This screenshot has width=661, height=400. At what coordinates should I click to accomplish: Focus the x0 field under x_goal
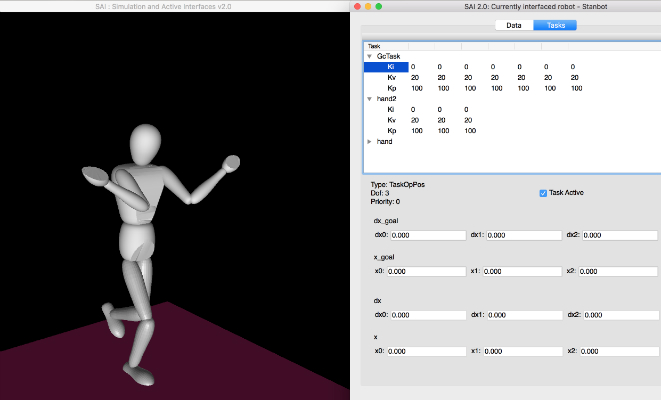coord(425,271)
